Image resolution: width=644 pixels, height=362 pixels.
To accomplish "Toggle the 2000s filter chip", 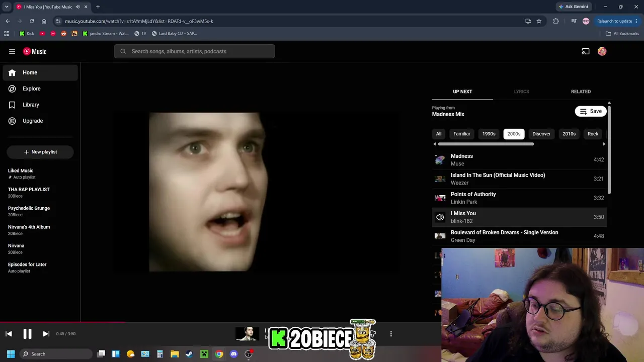I will 514,134.
